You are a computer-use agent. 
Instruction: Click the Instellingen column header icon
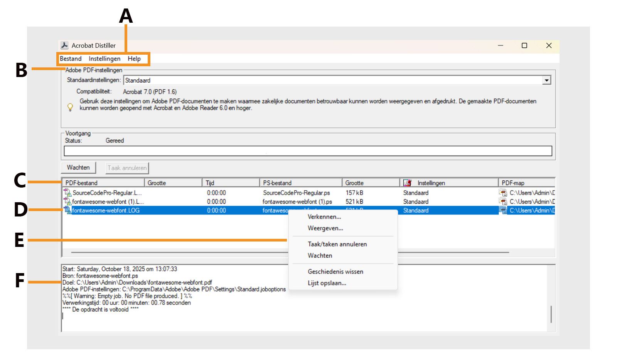[408, 183]
